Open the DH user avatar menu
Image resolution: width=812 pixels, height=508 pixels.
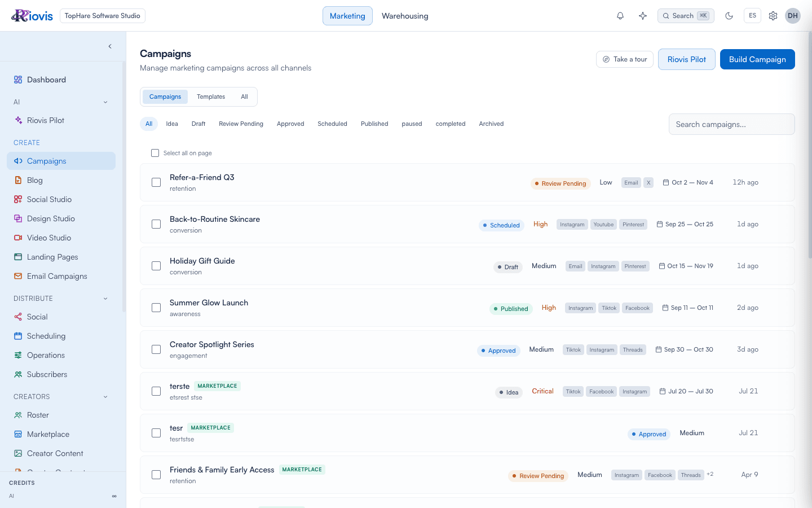(793, 16)
